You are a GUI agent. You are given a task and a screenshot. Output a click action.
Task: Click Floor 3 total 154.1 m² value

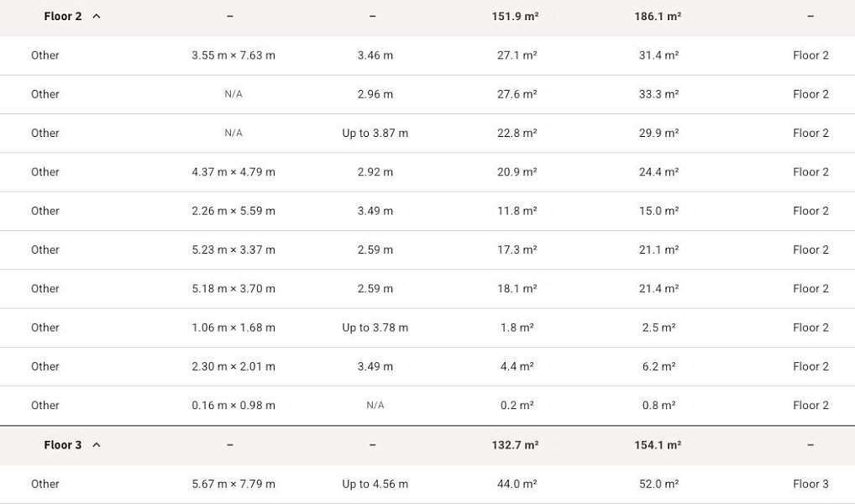coord(658,445)
